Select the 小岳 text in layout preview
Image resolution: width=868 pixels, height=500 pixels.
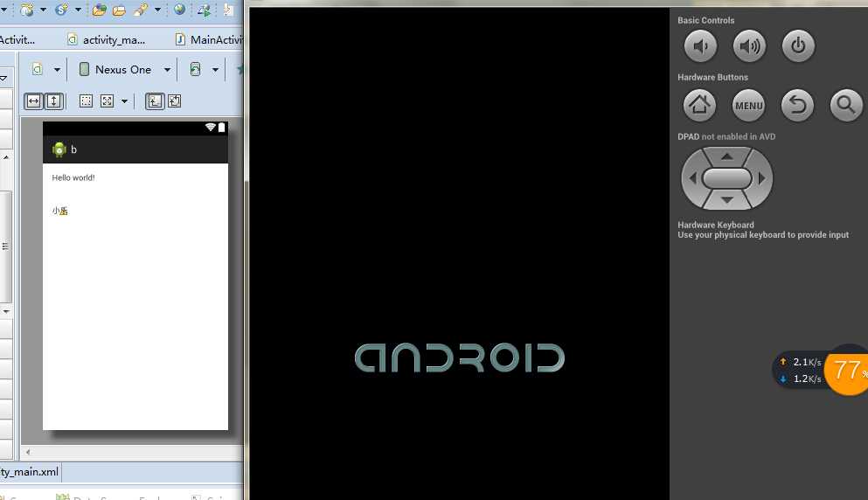pyautogui.click(x=59, y=211)
